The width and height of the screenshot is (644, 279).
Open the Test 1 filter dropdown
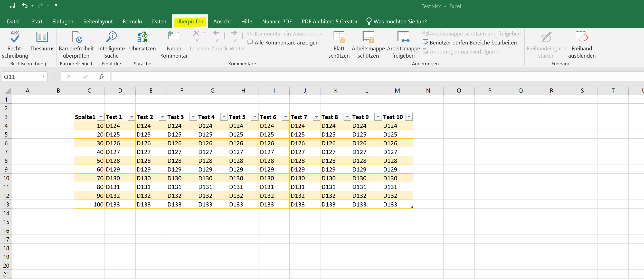tap(132, 117)
